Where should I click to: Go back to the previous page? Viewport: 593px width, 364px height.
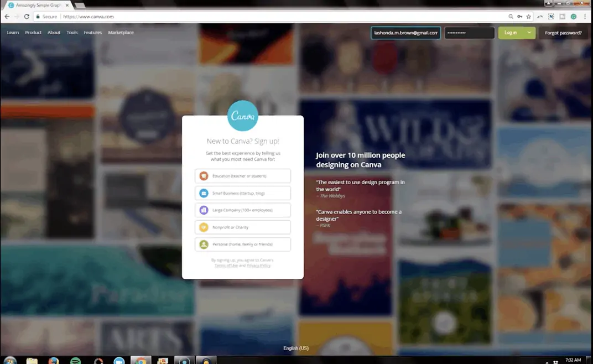point(7,17)
